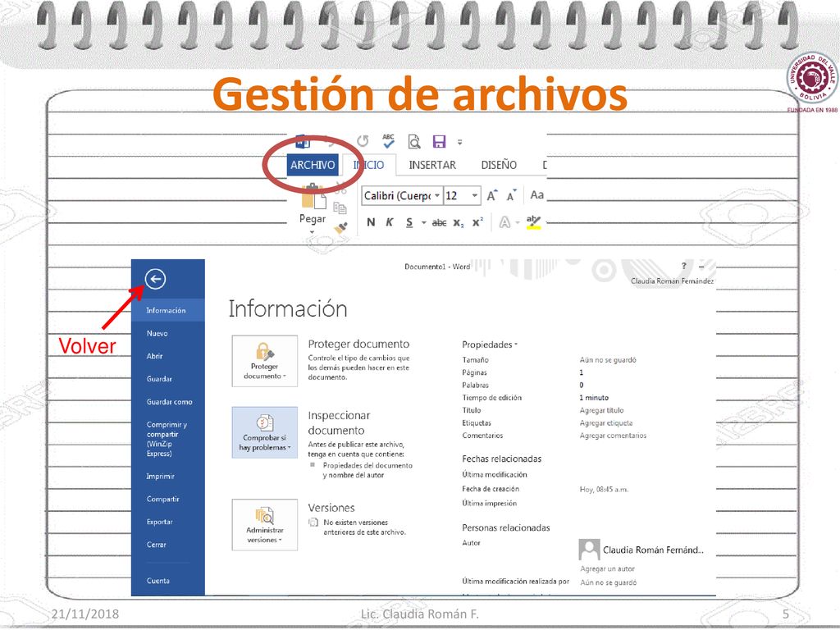Click the back arrow to return
Image resolution: width=840 pixels, height=630 pixels.
pos(155,279)
